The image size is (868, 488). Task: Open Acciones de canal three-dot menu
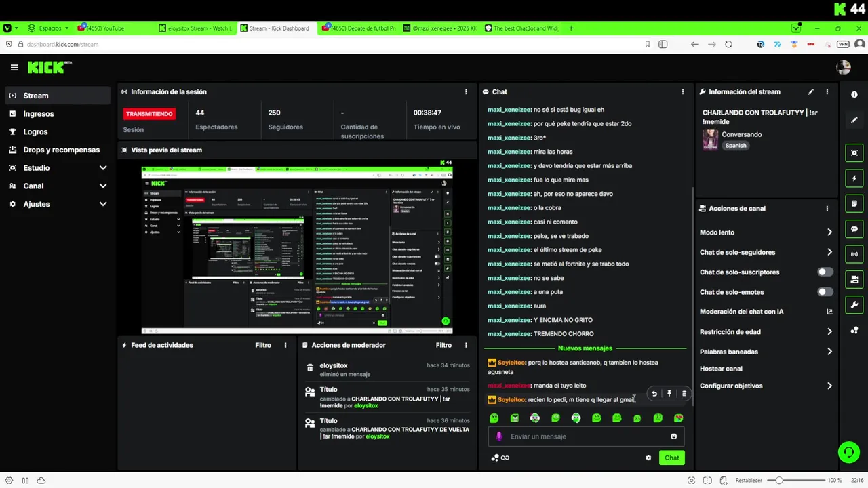click(827, 209)
